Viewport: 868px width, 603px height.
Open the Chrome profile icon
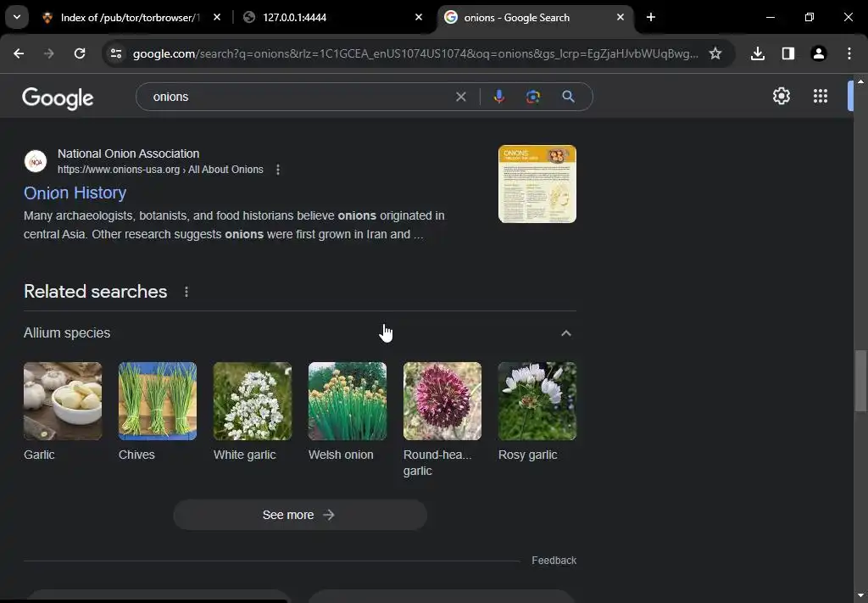[819, 53]
